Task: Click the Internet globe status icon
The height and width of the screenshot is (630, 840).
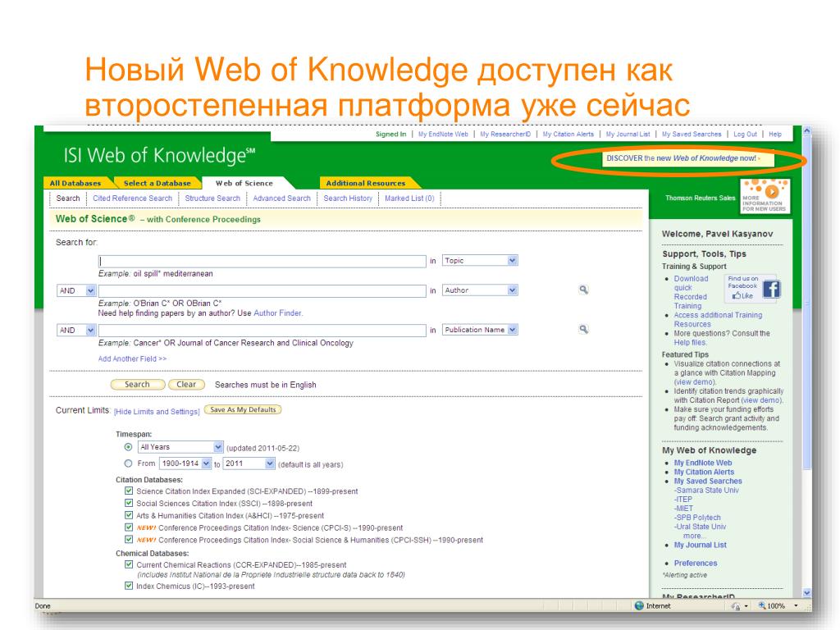Action: (638, 605)
